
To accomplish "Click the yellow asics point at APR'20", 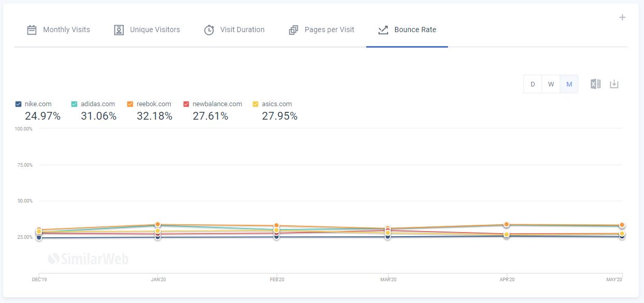I will point(506,235).
